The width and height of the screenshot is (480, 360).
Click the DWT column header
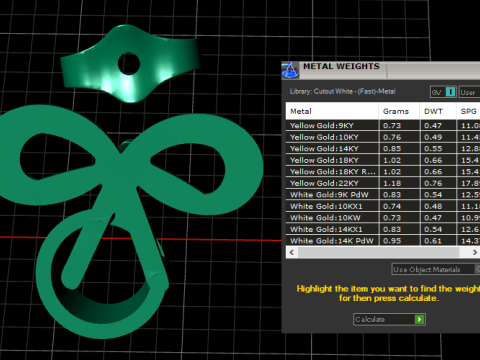coord(438,111)
